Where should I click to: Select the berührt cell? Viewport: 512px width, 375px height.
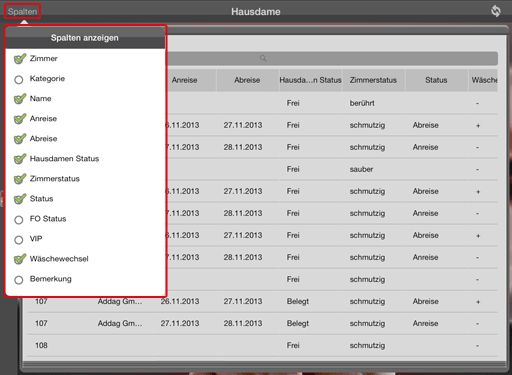tap(362, 103)
